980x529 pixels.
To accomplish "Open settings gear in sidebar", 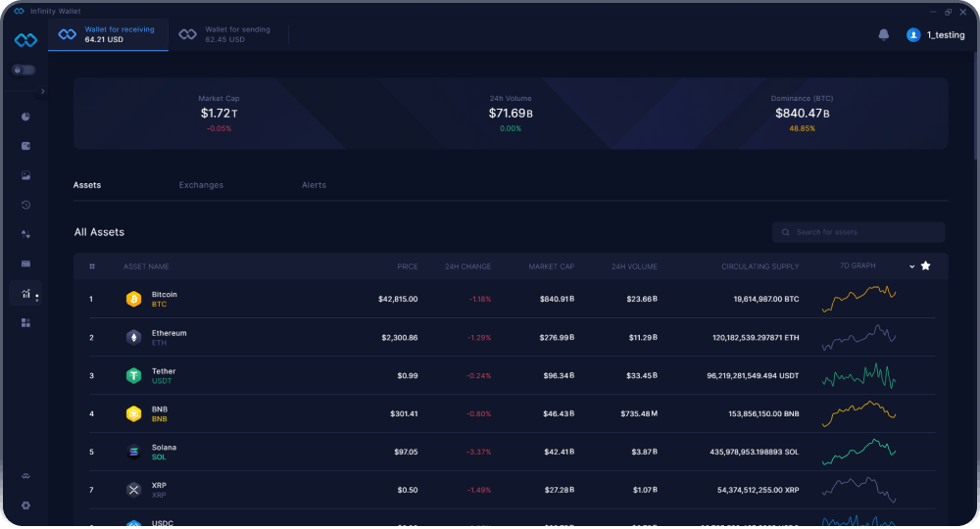I will pyautogui.click(x=25, y=505).
